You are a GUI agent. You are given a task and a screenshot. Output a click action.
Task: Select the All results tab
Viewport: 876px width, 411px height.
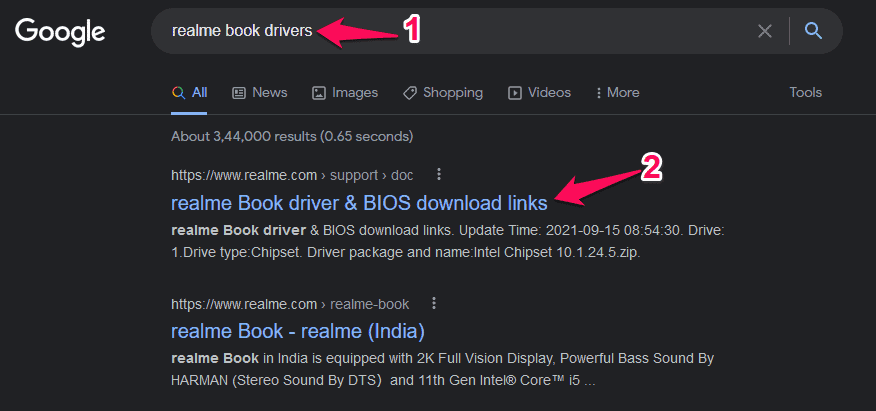(190, 93)
